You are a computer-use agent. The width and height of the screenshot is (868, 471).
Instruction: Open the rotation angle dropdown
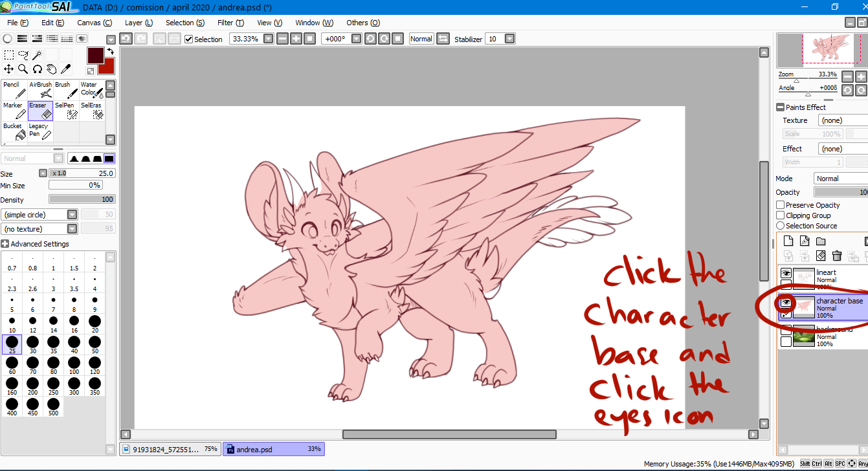[356, 39]
